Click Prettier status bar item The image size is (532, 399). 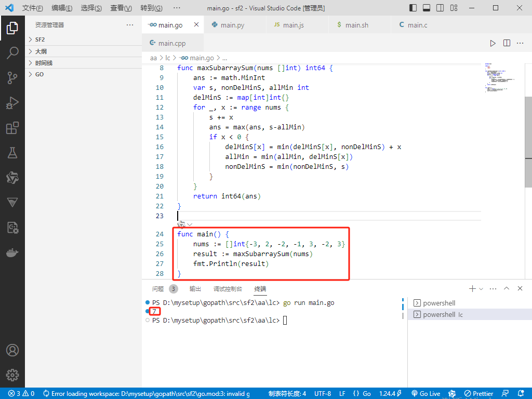(x=478, y=394)
